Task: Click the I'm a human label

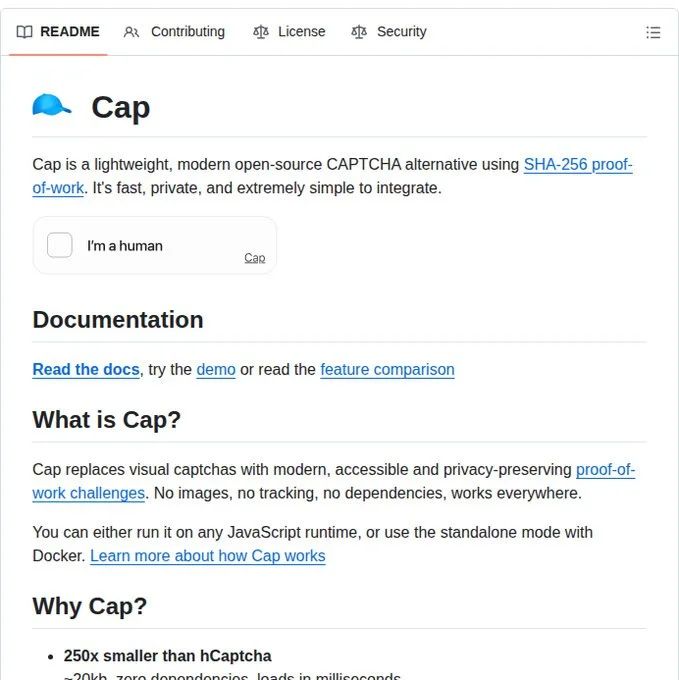Action: click(x=125, y=246)
